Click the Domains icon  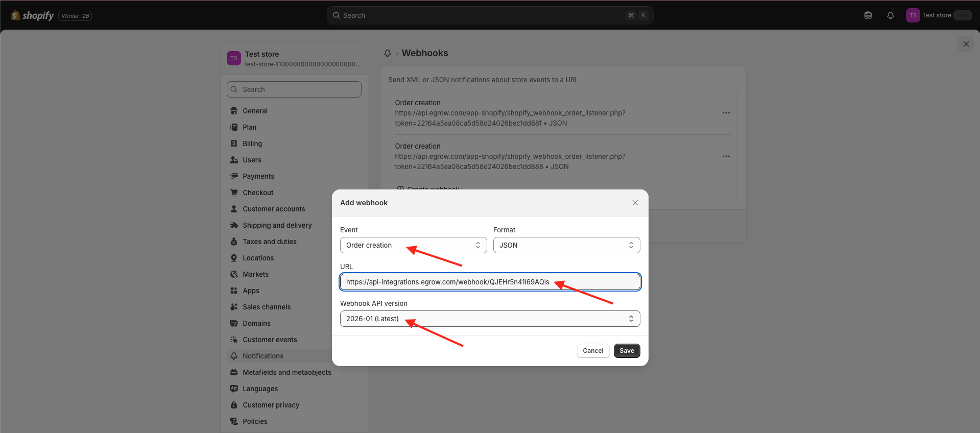click(234, 323)
